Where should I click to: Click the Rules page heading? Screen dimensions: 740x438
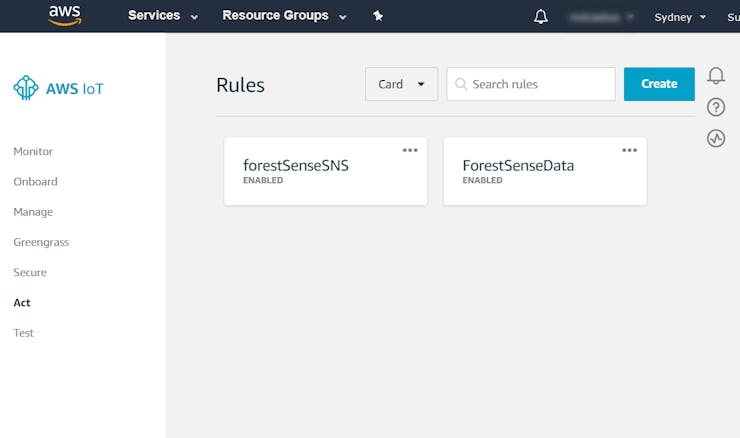click(240, 85)
